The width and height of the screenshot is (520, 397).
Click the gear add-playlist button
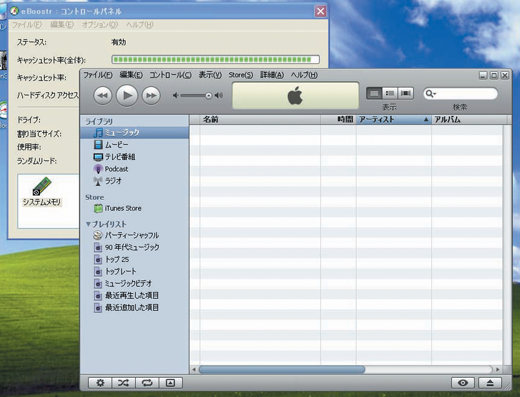coord(100,383)
